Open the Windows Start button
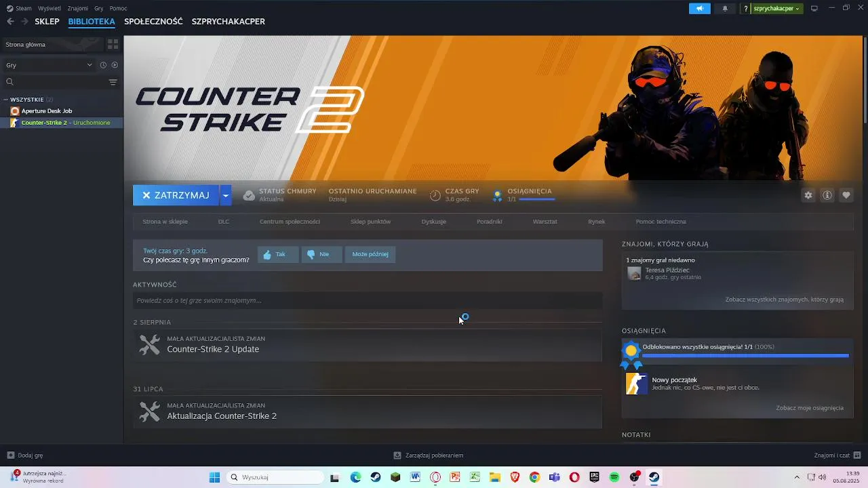The image size is (868, 488). [214, 477]
